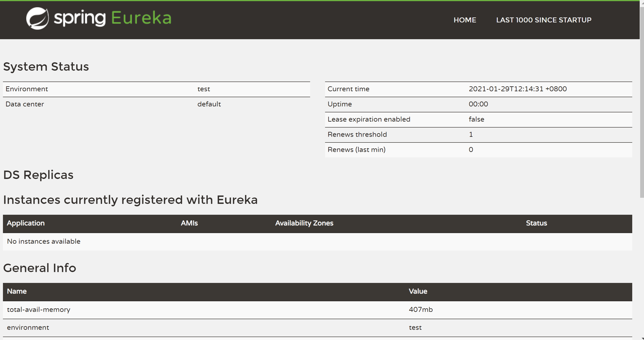Screen dimensions: 644x340
Task: Click the Renews (last min) row
Action: click(x=356, y=150)
